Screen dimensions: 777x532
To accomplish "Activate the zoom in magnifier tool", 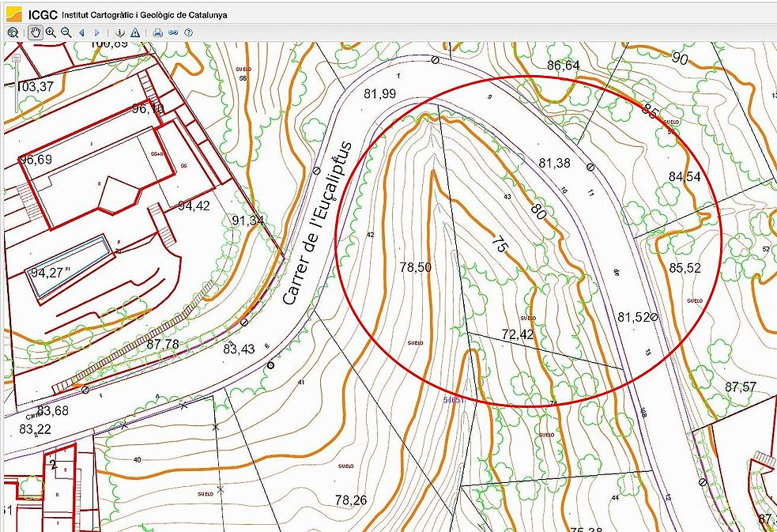I will coord(51,32).
